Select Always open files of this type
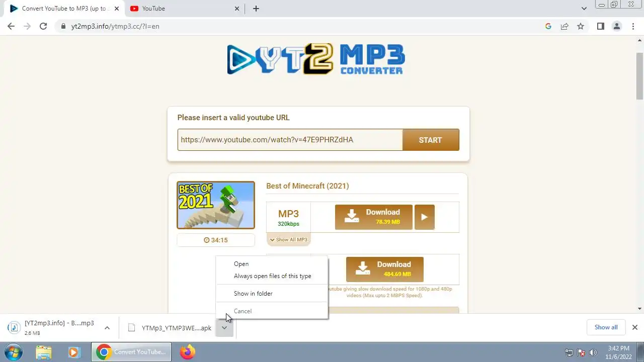This screenshot has height=362, width=644. tap(272, 276)
